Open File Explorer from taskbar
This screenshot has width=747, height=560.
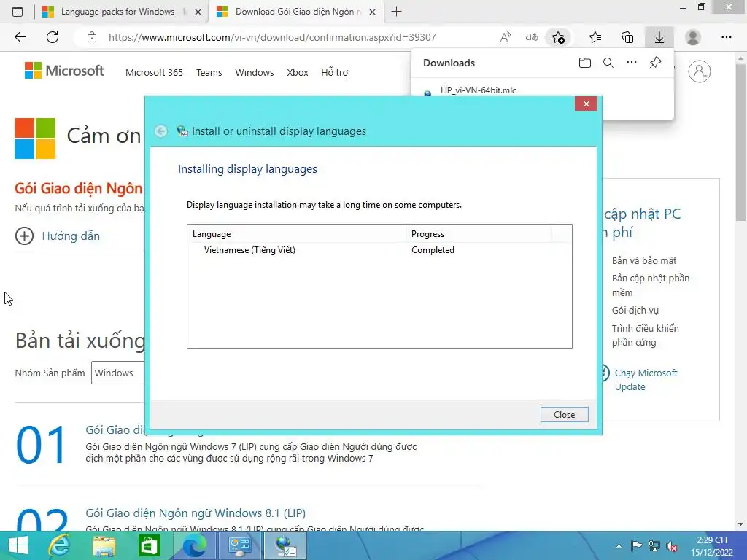104,545
